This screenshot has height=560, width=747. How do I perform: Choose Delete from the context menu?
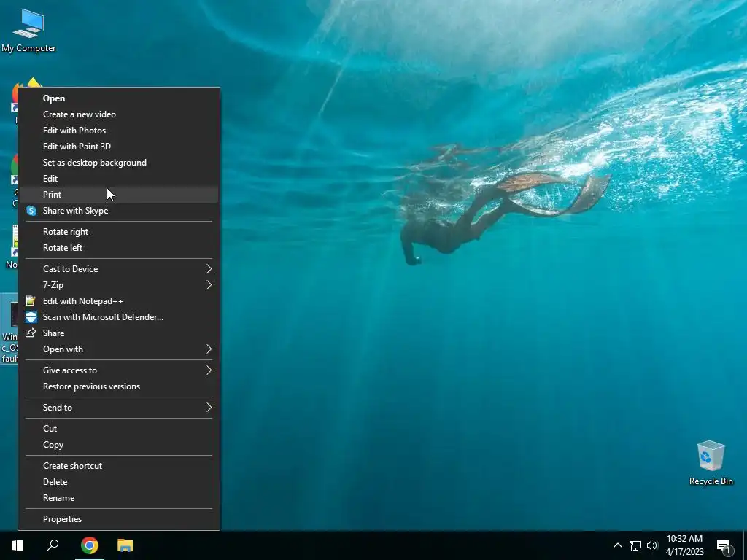119,482
